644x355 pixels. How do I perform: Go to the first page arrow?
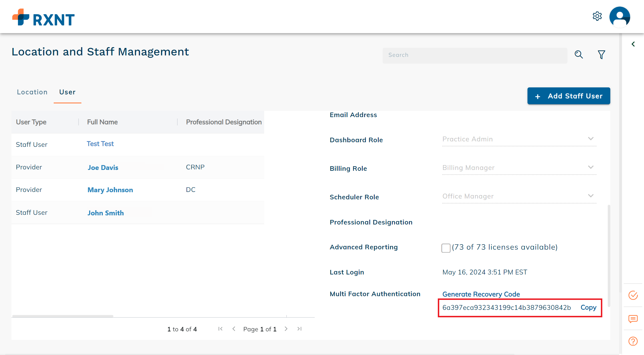[x=220, y=329]
